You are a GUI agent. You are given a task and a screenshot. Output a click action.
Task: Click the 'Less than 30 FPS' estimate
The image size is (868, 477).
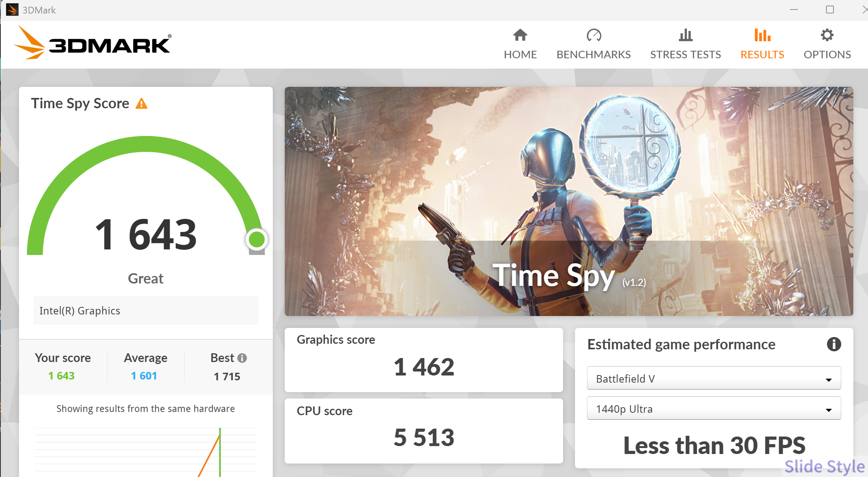tap(714, 445)
